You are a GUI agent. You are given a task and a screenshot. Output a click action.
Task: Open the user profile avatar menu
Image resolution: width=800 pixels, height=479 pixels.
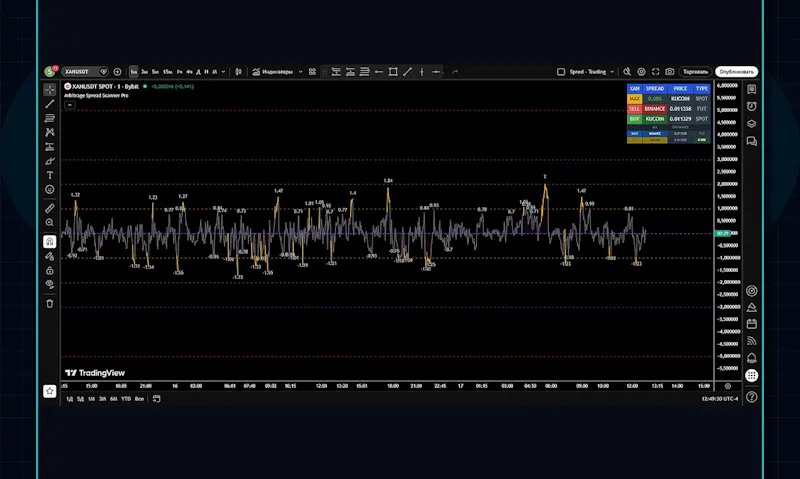(x=49, y=71)
